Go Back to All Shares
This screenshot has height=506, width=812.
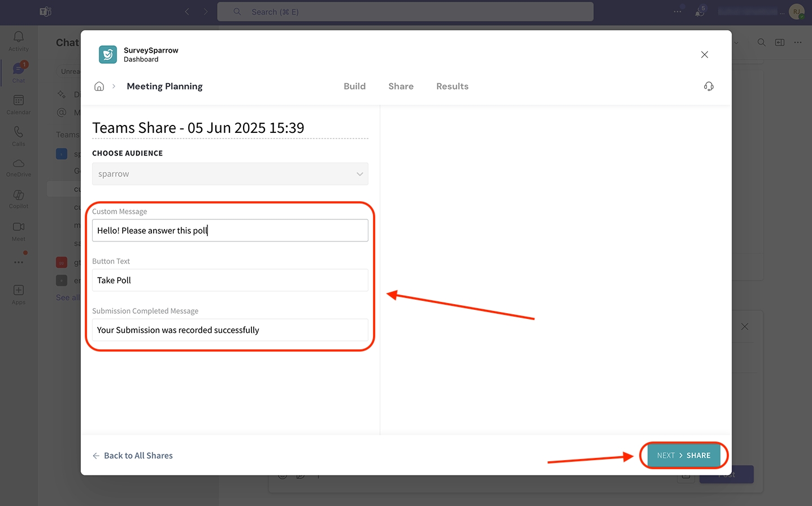(133, 456)
